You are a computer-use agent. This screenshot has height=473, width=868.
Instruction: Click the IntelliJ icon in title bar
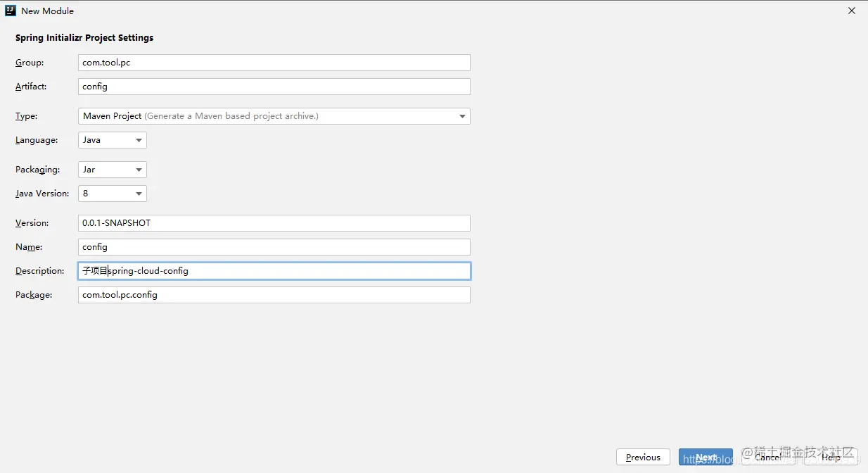[11, 11]
